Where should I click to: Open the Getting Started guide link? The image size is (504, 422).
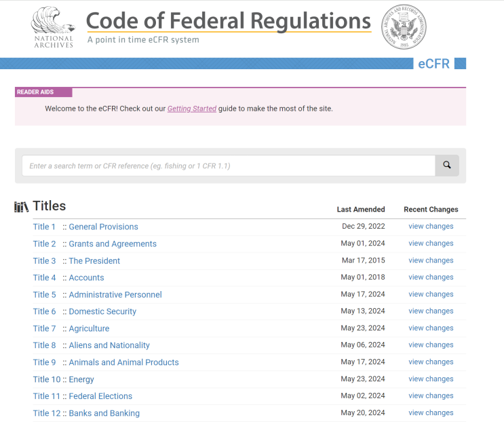[192, 109]
